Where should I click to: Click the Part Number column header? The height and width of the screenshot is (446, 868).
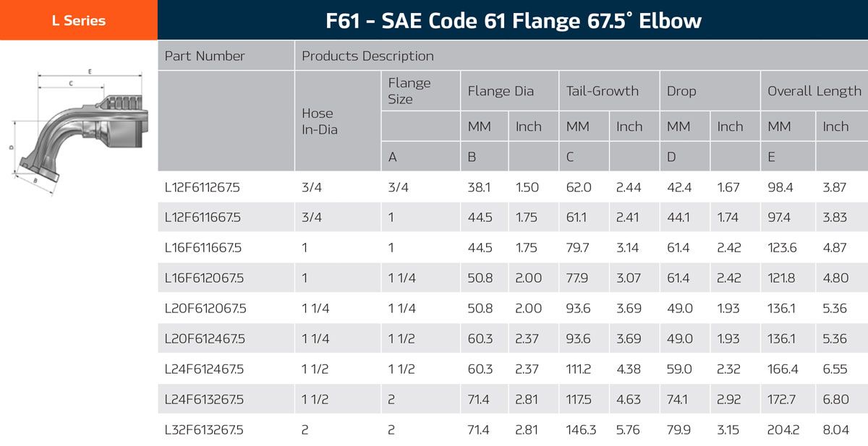coord(205,56)
